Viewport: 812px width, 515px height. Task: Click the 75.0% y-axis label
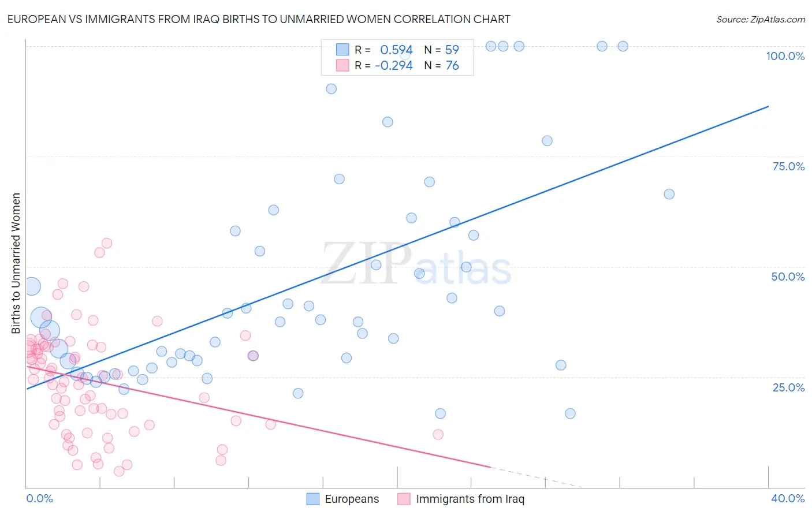[x=788, y=166]
